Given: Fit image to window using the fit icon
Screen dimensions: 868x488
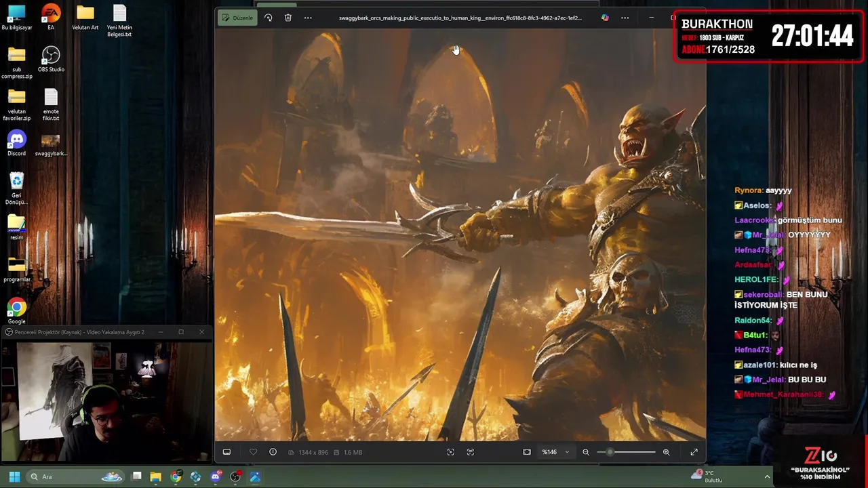Looking at the screenshot, I should pyautogui.click(x=527, y=452).
